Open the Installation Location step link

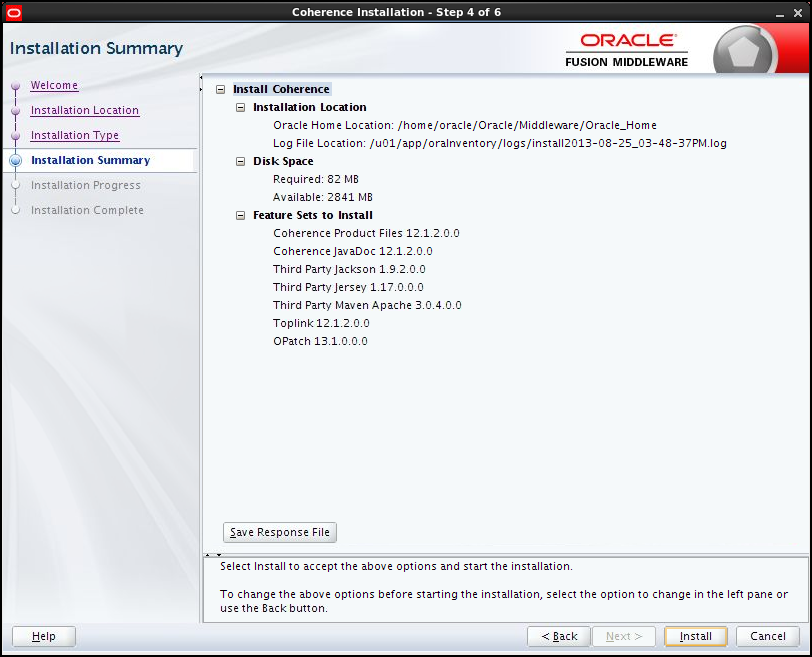pos(84,110)
